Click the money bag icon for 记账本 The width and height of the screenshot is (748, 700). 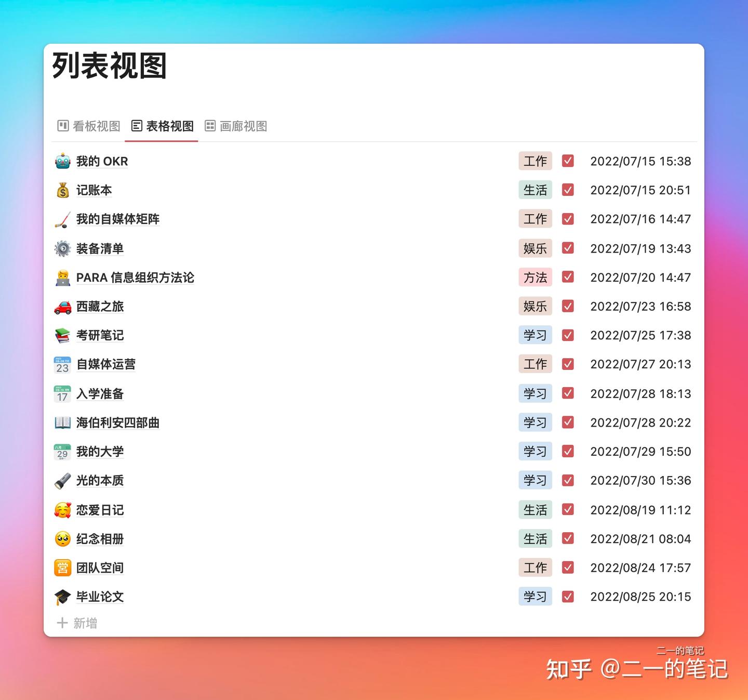click(62, 190)
